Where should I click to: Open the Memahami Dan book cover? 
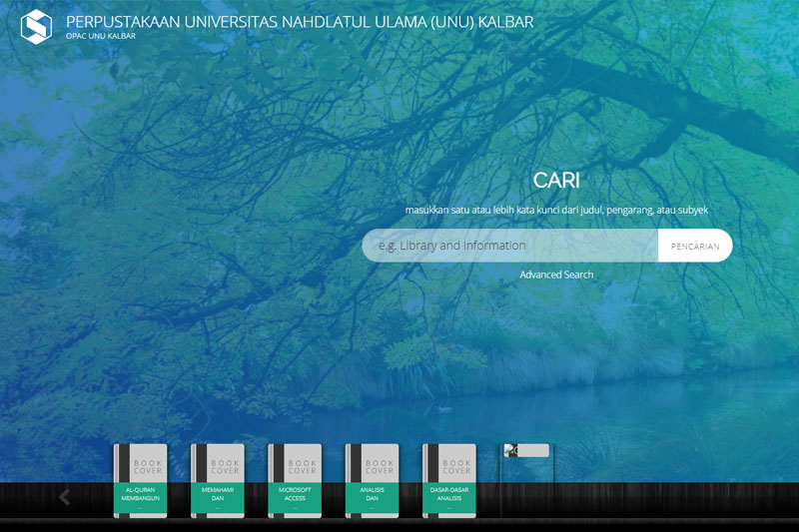(x=218, y=464)
